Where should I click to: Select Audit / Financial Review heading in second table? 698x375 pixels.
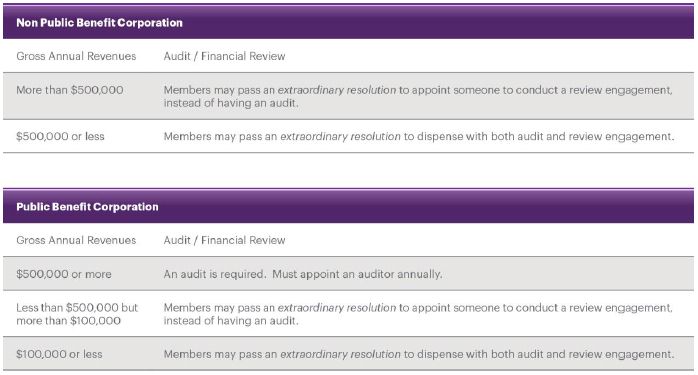pyautogui.click(x=224, y=240)
